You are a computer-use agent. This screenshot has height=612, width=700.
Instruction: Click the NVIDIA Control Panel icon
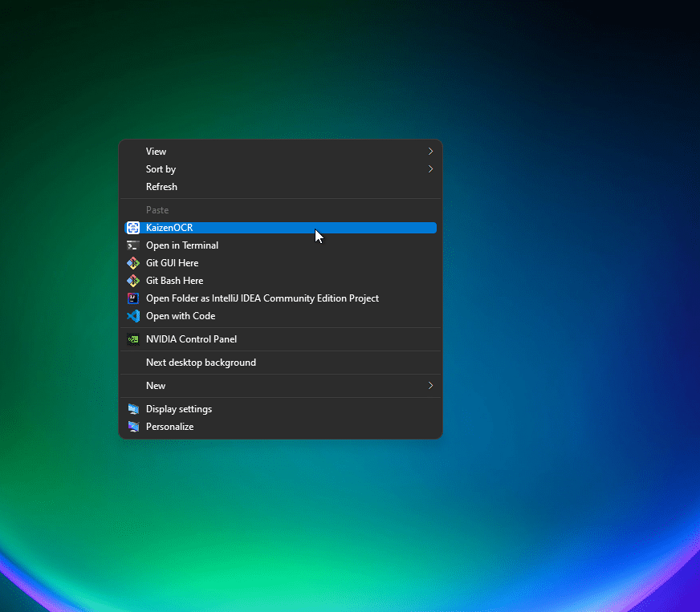[133, 339]
